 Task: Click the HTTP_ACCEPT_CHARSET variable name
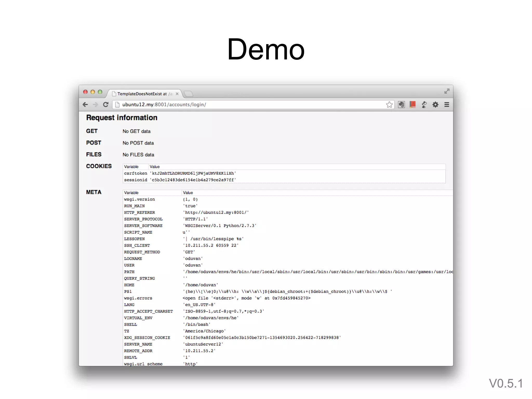pyautogui.click(x=148, y=311)
